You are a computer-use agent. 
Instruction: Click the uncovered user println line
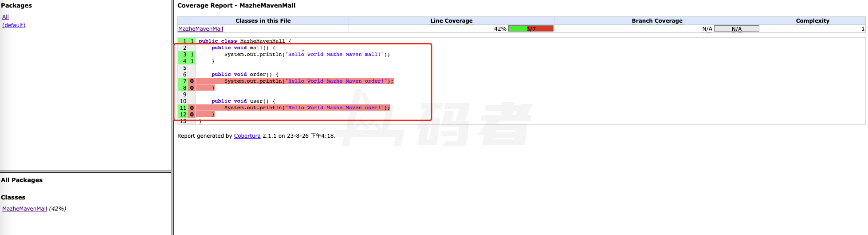click(x=306, y=108)
